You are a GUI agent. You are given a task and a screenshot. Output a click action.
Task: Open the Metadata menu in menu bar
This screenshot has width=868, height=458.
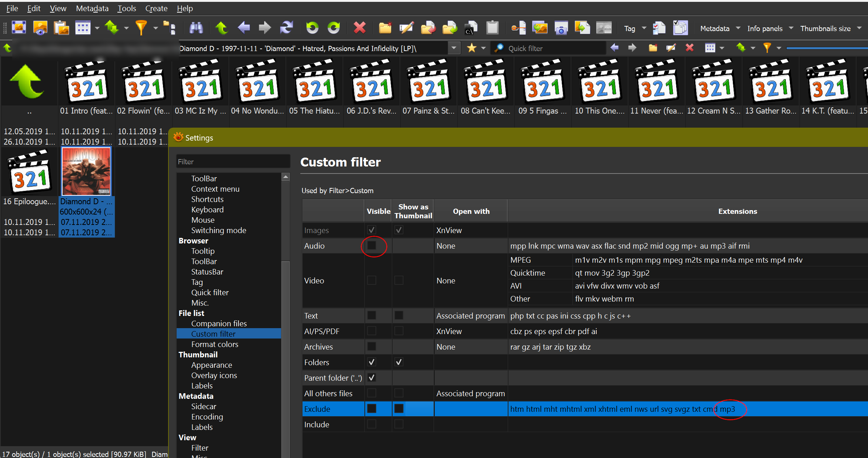pyautogui.click(x=92, y=8)
